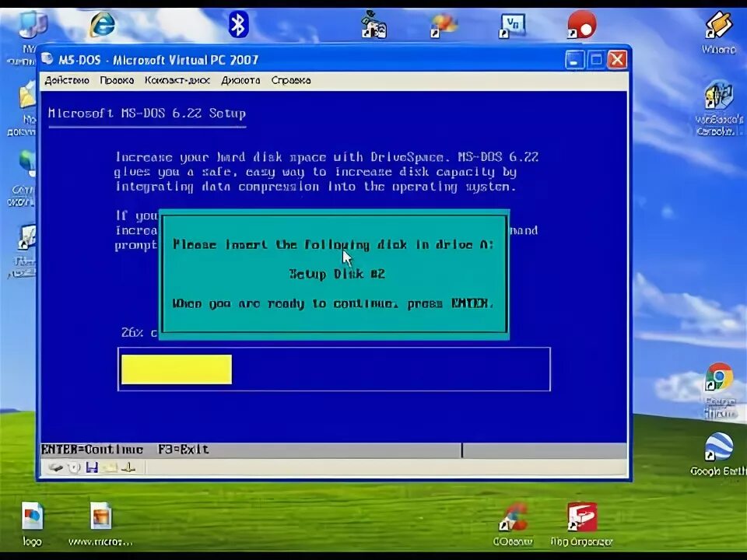This screenshot has height=560, width=747.
Task: Click the network adapter status icon
Action: [x=128, y=467]
